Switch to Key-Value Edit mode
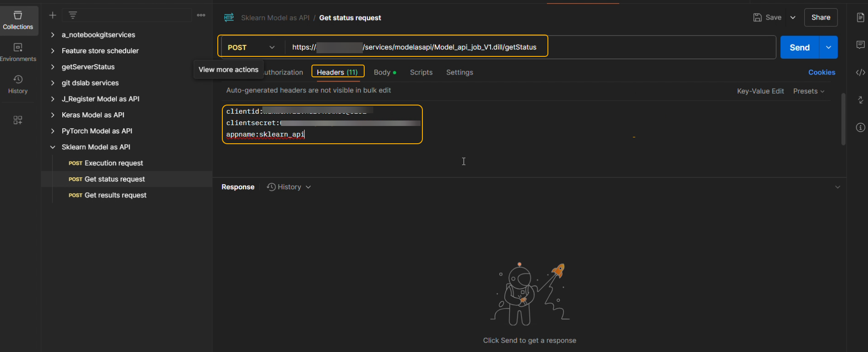Screen dimensions: 868x352 [x=760, y=91]
